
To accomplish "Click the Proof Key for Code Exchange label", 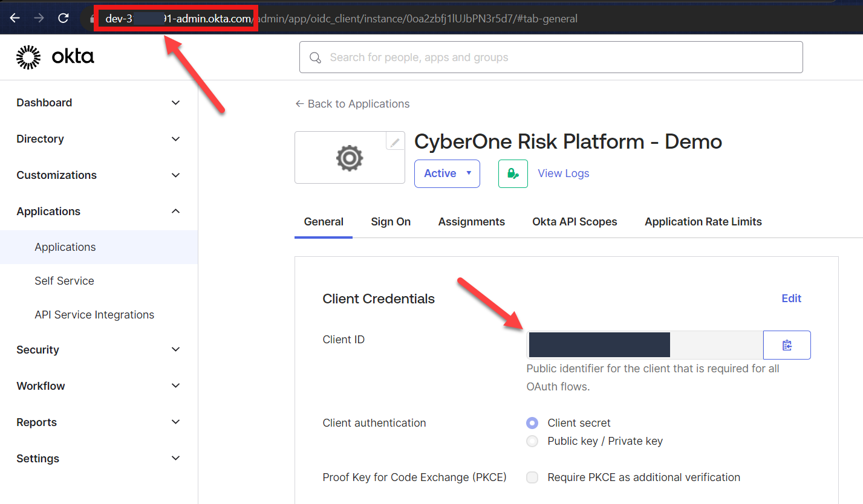I will tap(414, 477).
